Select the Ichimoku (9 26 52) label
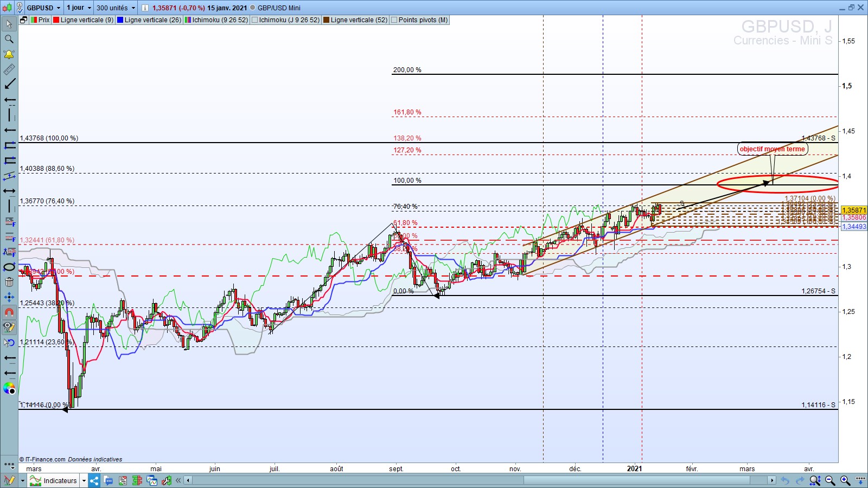 click(x=220, y=20)
